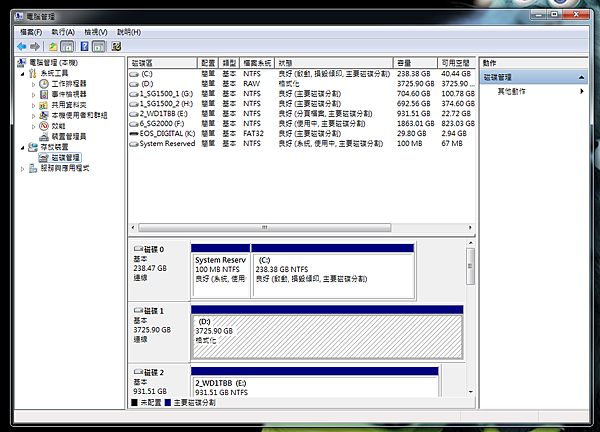Image resolution: width=600 pixels, height=432 pixels.
Task: Expand the 事件檢視器 node arrow
Action: point(33,95)
